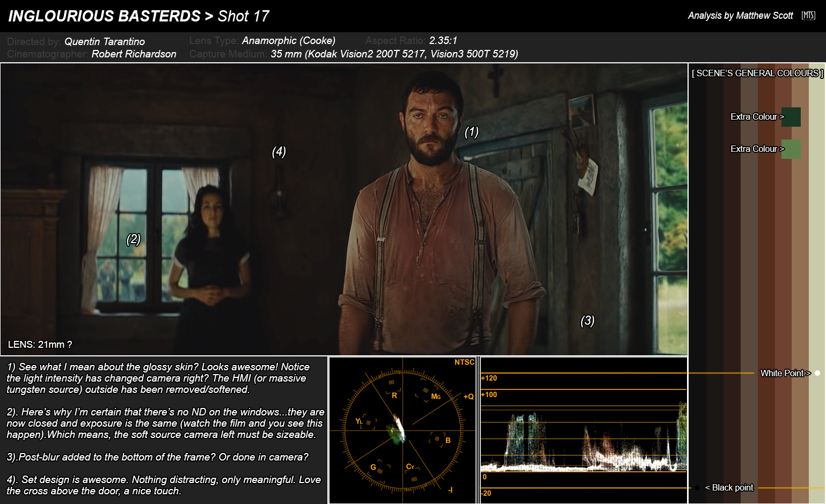Click director name 'Quentin Tarantino'
826x504 pixels.
(x=105, y=41)
